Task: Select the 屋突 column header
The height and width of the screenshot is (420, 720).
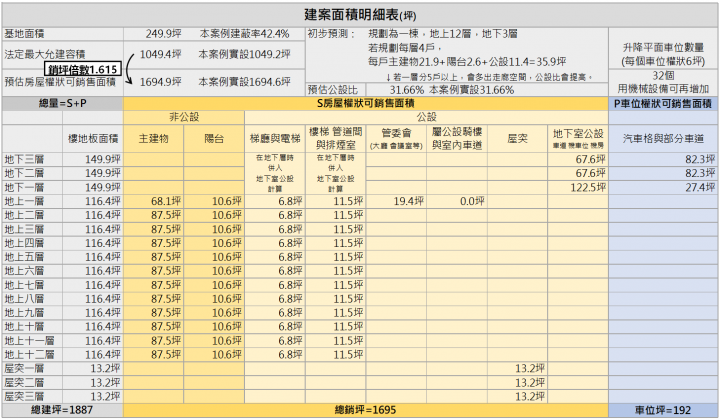Action: 517,139
